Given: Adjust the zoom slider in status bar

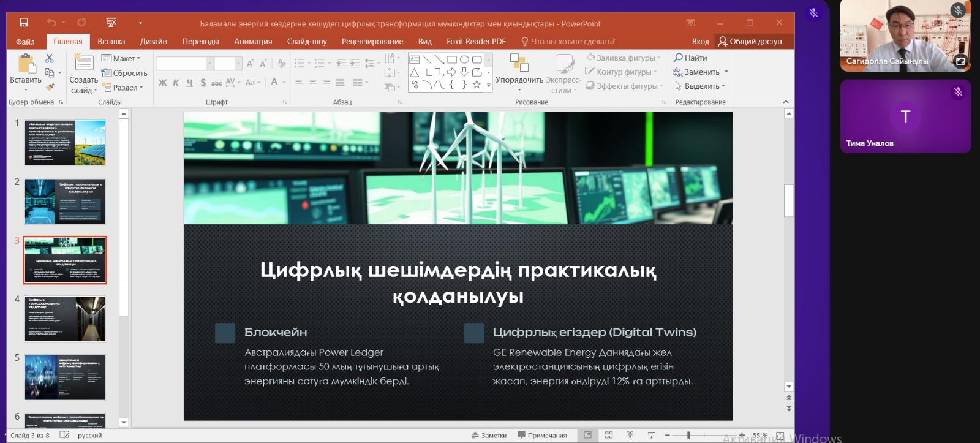Looking at the screenshot, I should [688, 435].
